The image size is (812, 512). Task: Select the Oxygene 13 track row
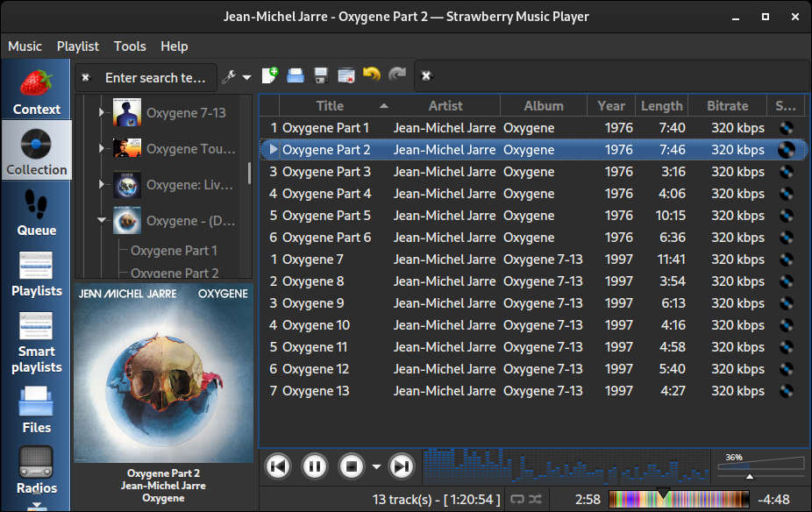[532, 391]
